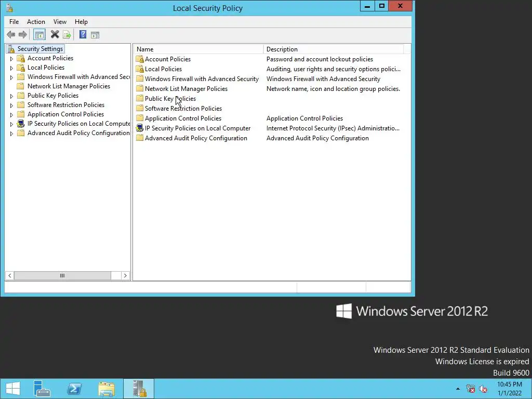Toggle the Show/Hide Console Tree icon

click(39, 35)
